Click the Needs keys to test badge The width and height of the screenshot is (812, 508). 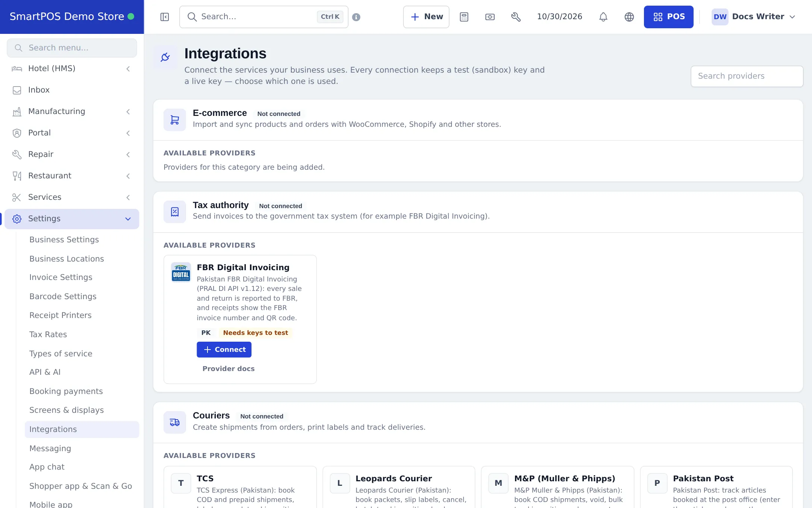tap(256, 333)
